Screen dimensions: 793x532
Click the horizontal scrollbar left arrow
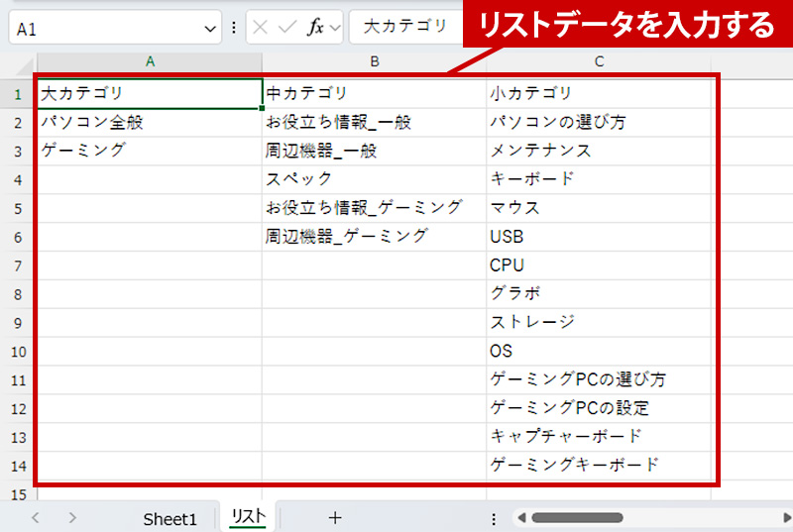point(522,518)
